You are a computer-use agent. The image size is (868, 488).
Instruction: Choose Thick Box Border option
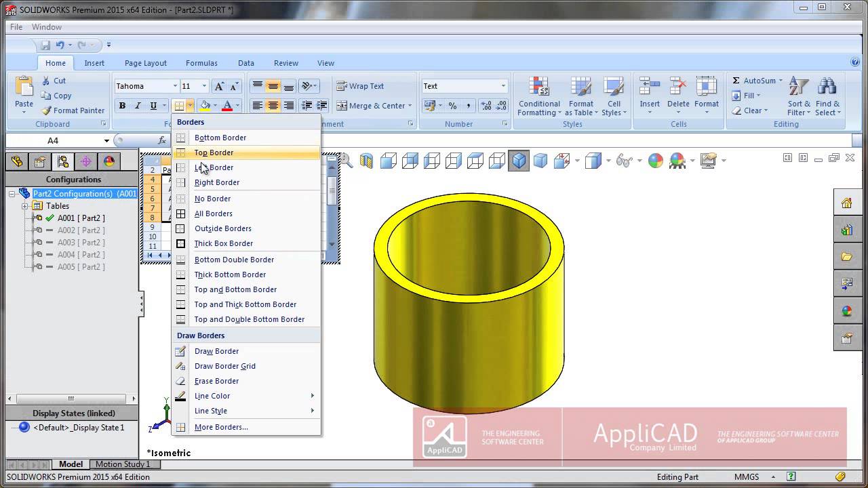(247, 243)
